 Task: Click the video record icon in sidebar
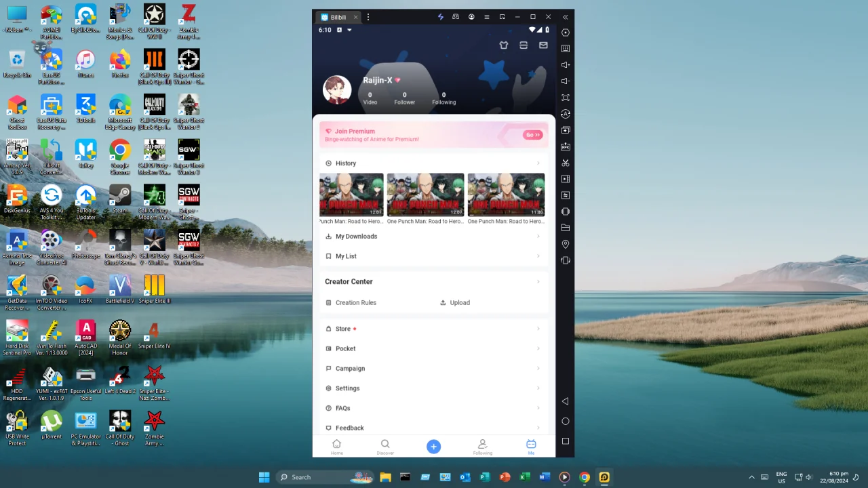566,179
